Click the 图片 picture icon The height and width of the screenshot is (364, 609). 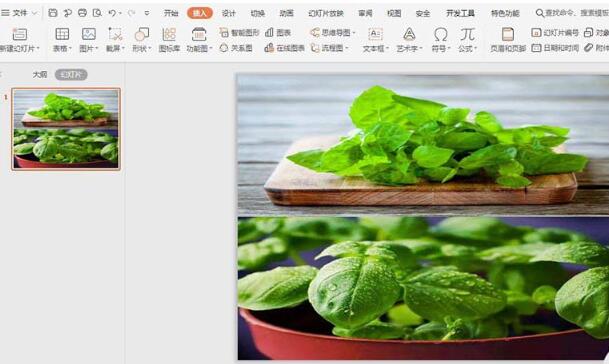(x=89, y=34)
